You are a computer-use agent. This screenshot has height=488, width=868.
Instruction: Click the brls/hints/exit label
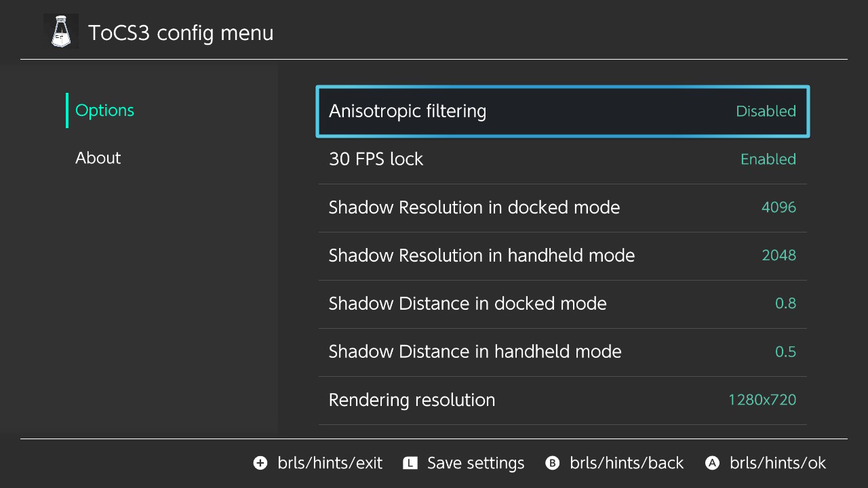330,464
